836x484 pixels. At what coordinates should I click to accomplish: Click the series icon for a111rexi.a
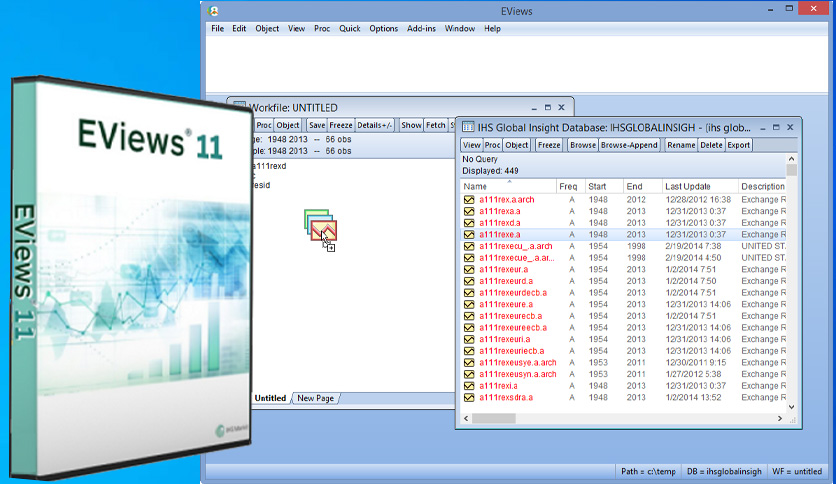[x=468, y=386]
